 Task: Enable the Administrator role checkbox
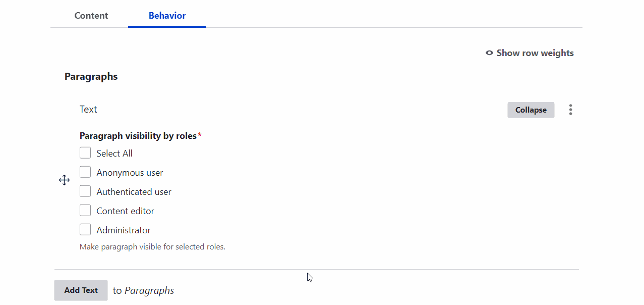point(85,229)
